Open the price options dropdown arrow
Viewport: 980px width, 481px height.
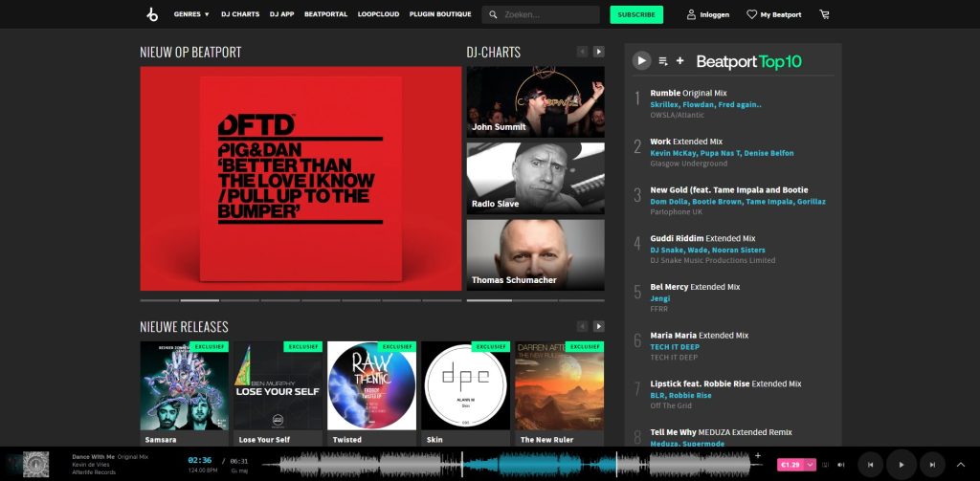click(x=811, y=465)
